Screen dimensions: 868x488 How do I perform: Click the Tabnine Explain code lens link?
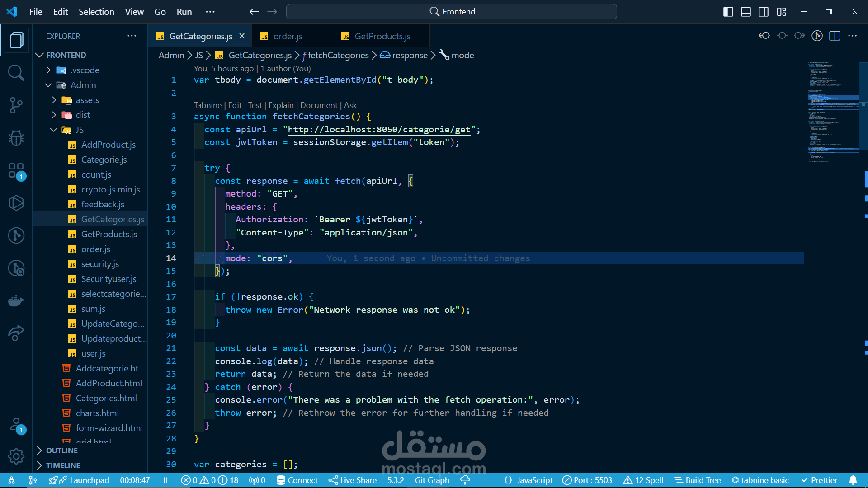click(x=281, y=105)
